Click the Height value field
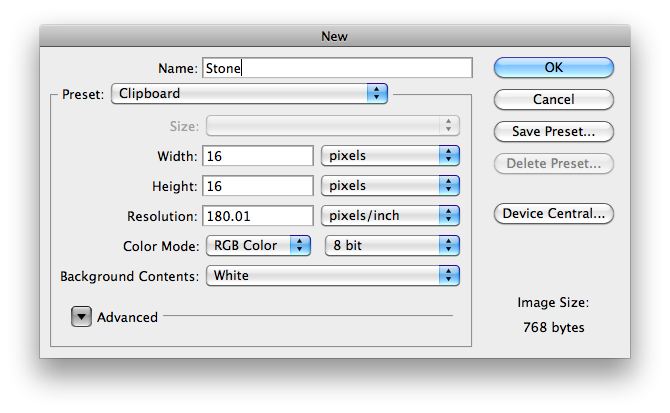 click(258, 186)
